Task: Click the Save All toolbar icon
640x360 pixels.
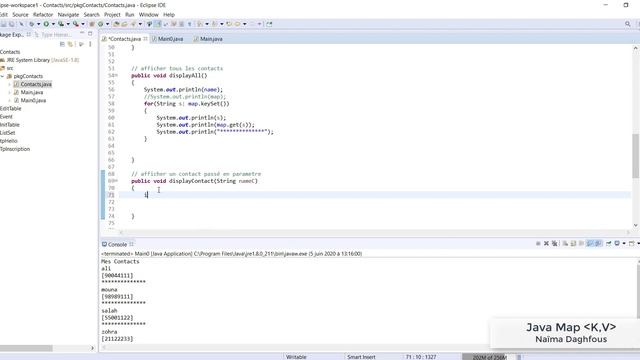Action: (x=12, y=24)
